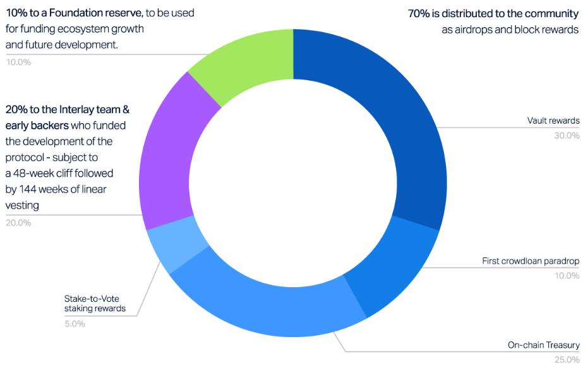Select the 10.0% value under First crowdloan paradrop
The width and height of the screenshot is (588, 368).
pyautogui.click(x=567, y=276)
